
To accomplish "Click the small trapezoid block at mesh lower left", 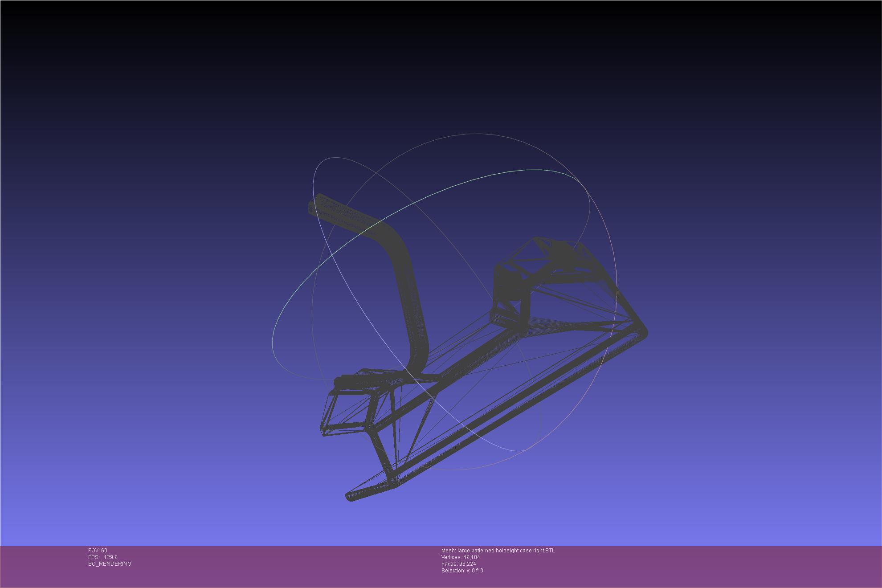I will [x=345, y=412].
